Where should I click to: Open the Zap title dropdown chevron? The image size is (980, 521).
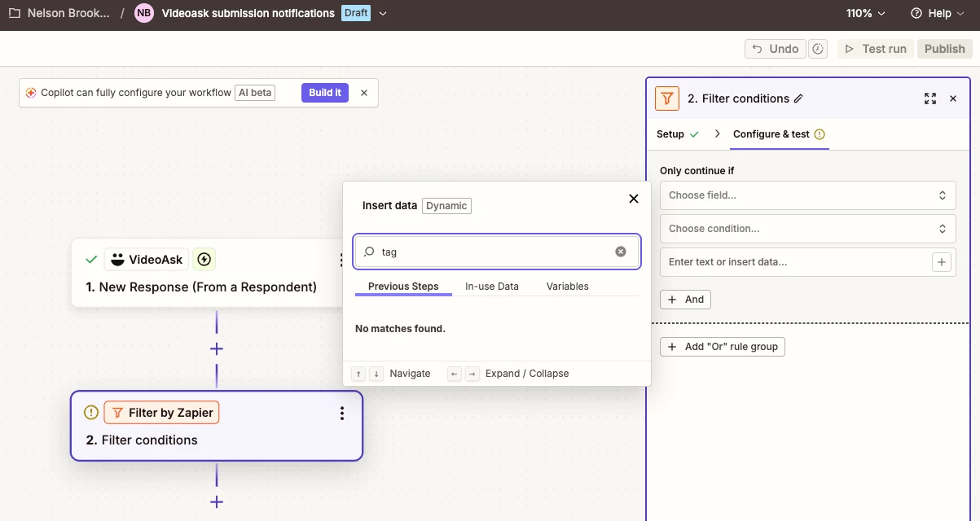click(384, 13)
